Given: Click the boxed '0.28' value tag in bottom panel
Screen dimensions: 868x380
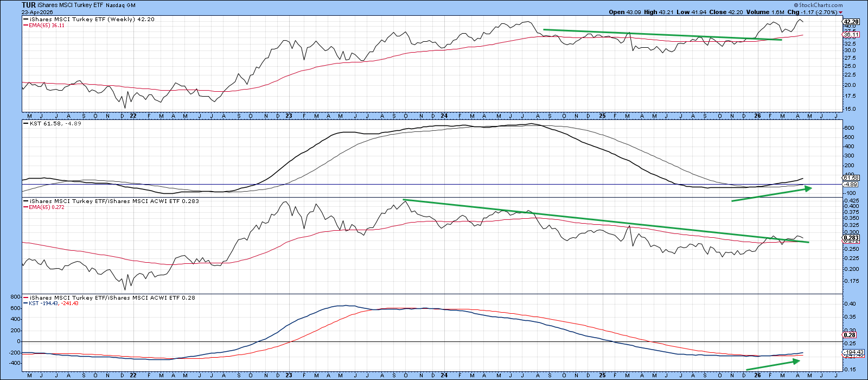Looking at the screenshot, I should point(850,335).
